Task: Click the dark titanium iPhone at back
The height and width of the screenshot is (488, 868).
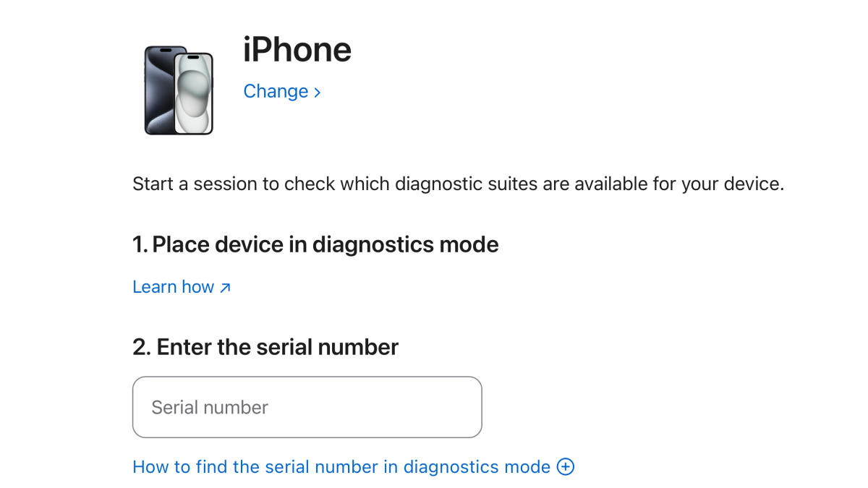Action: (158, 90)
